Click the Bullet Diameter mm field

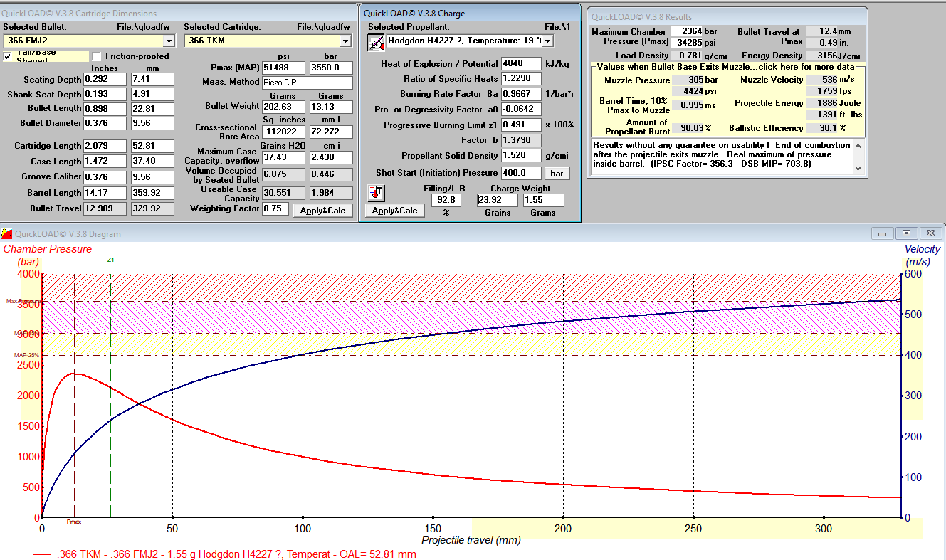click(152, 123)
